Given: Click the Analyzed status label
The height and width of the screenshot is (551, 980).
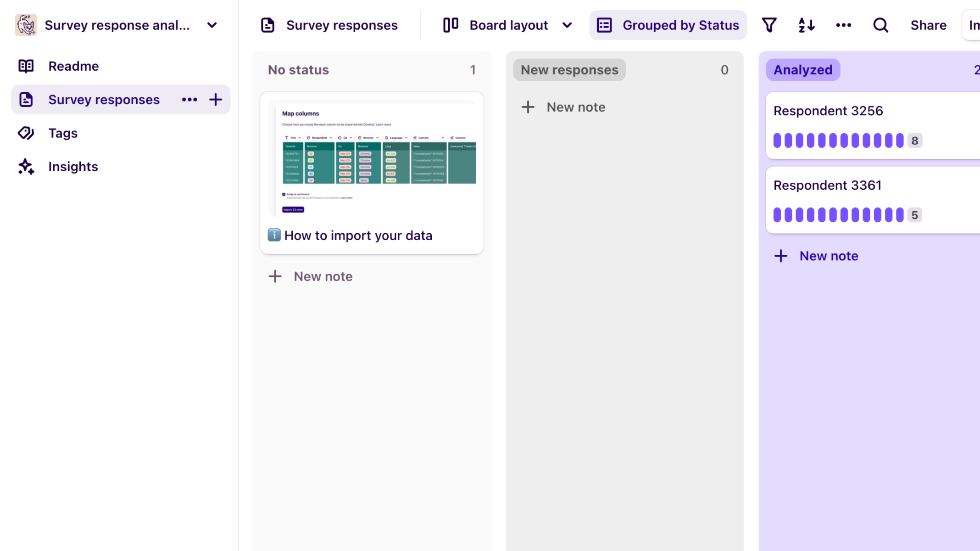Looking at the screenshot, I should (803, 70).
